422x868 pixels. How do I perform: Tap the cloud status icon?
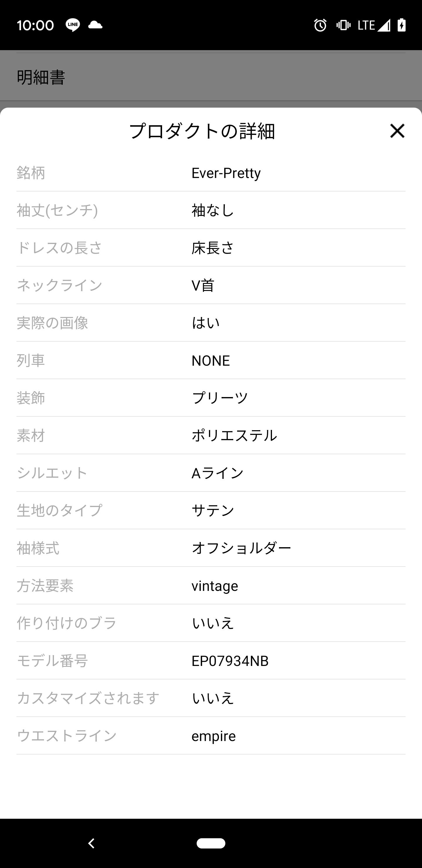coord(95,25)
